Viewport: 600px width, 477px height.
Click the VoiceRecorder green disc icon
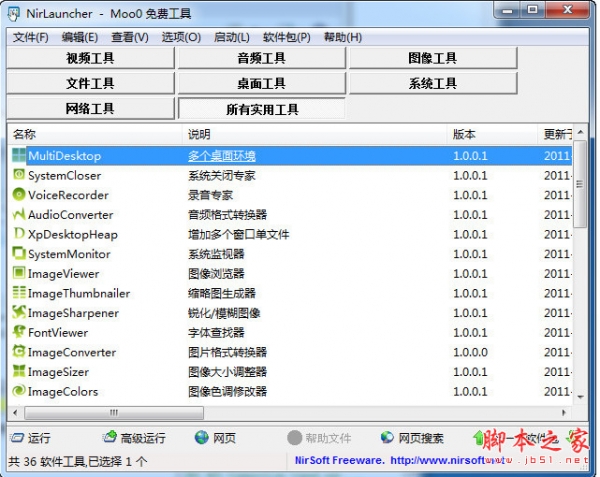tap(18, 194)
